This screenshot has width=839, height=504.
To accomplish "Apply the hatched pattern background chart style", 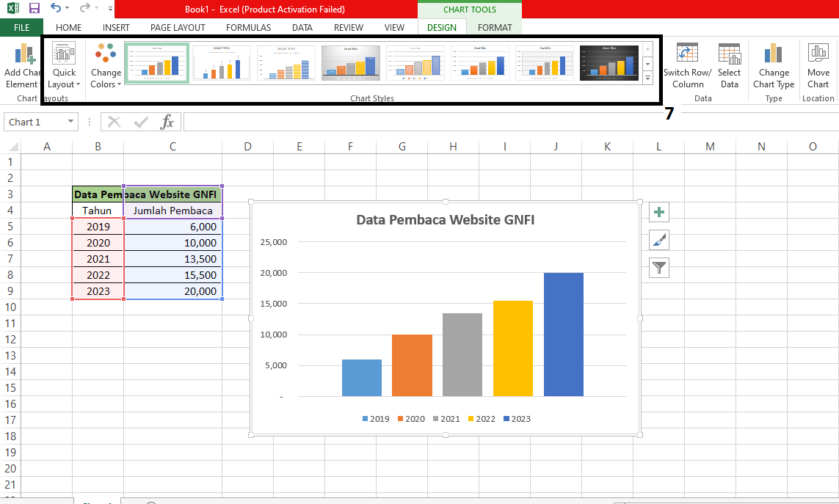I will [544, 63].
